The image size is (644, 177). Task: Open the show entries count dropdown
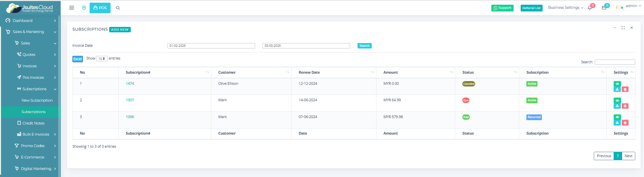pyautogui.click(x=102, y=59)
